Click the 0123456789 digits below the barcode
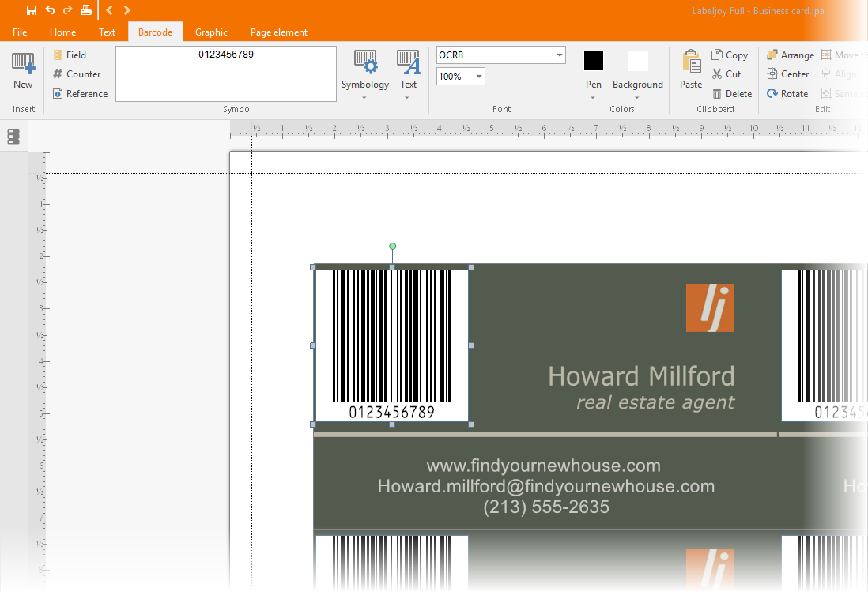Image resolution: width=868 pixels, height=592 pixels. 392,413
